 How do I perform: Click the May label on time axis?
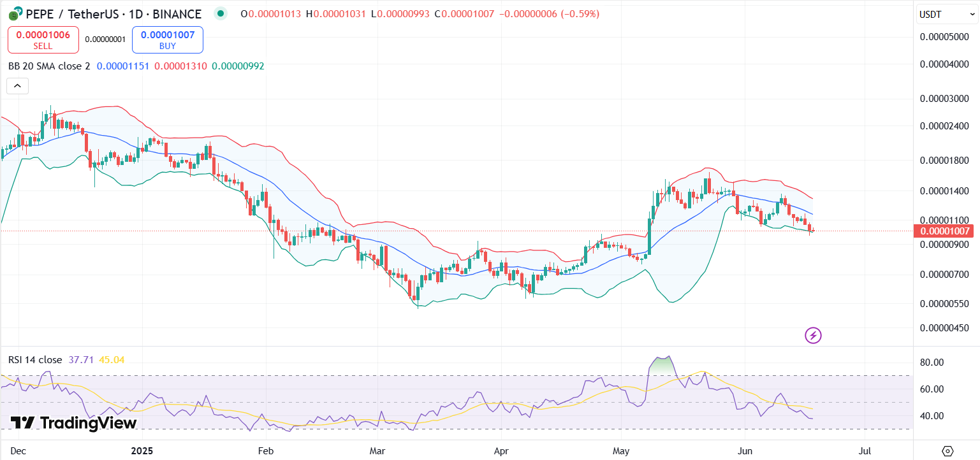point(621,451)
